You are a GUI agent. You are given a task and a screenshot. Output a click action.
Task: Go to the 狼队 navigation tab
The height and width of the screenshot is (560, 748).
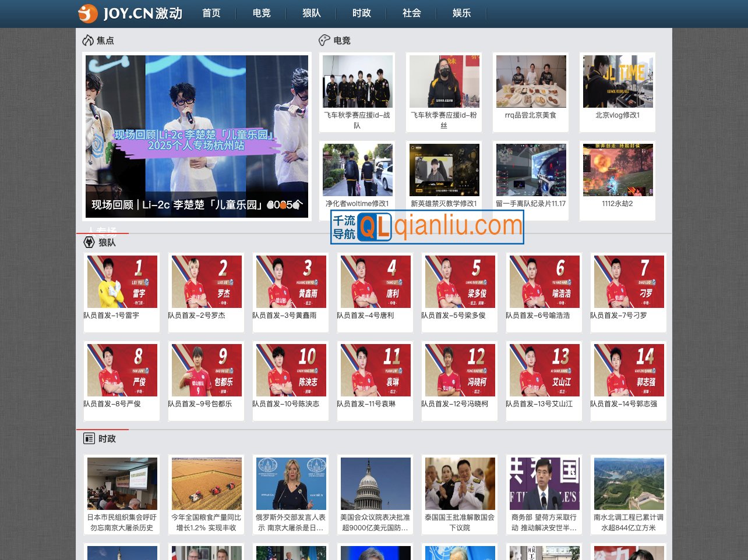click(x=312, y=13)
